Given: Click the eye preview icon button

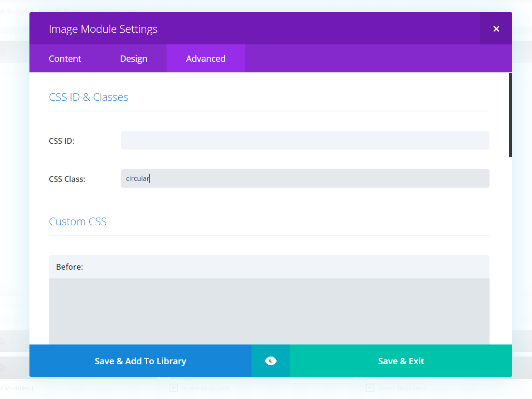Looking at the screenshot, I should [271, 361].
